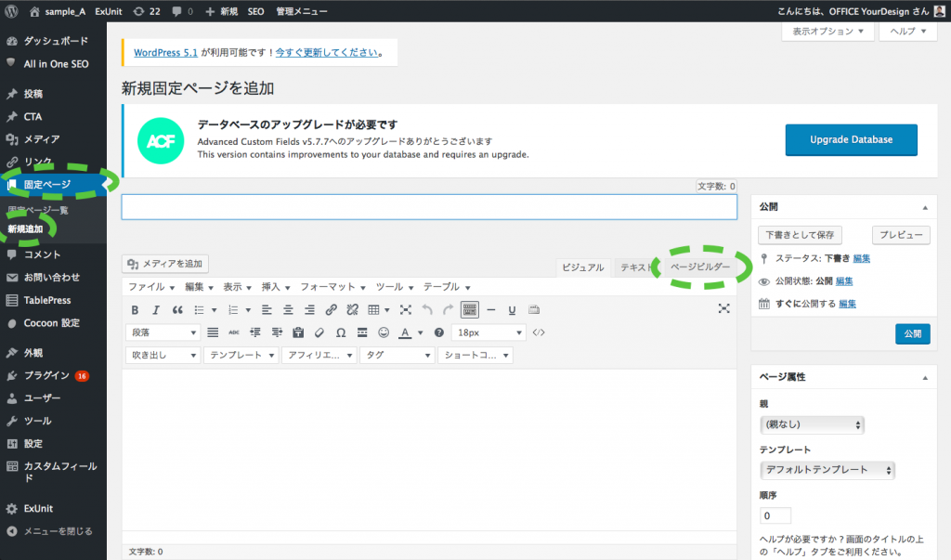The width and height of the screenshot is (951, 560).
Task: Open the フォーマット editor menu
Action: (x=332, y=287)
